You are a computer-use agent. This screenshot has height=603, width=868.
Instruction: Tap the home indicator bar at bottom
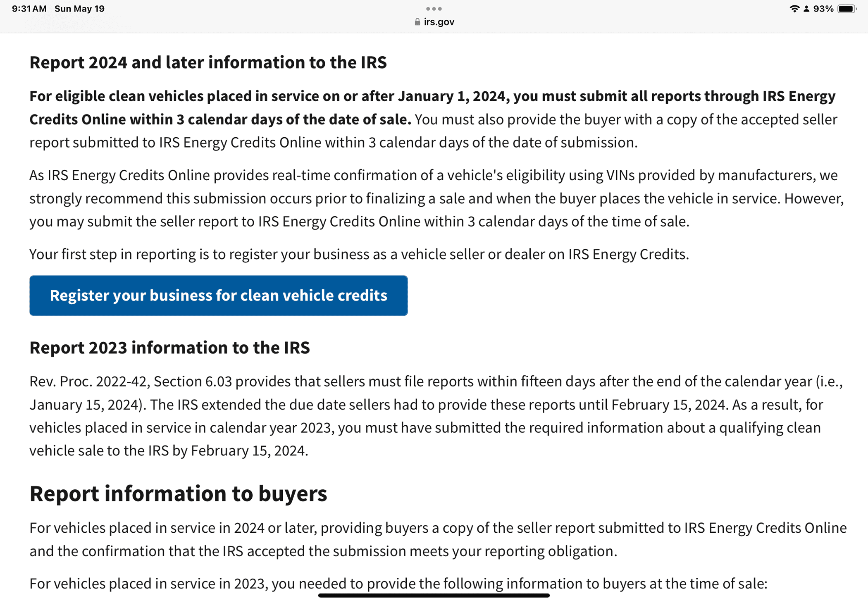(x=434, y=596)
